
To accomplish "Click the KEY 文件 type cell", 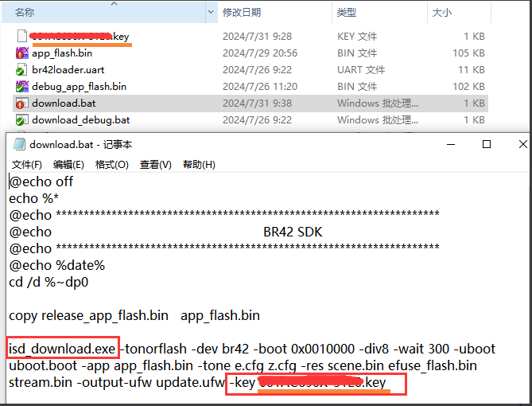I will point(357,37).
